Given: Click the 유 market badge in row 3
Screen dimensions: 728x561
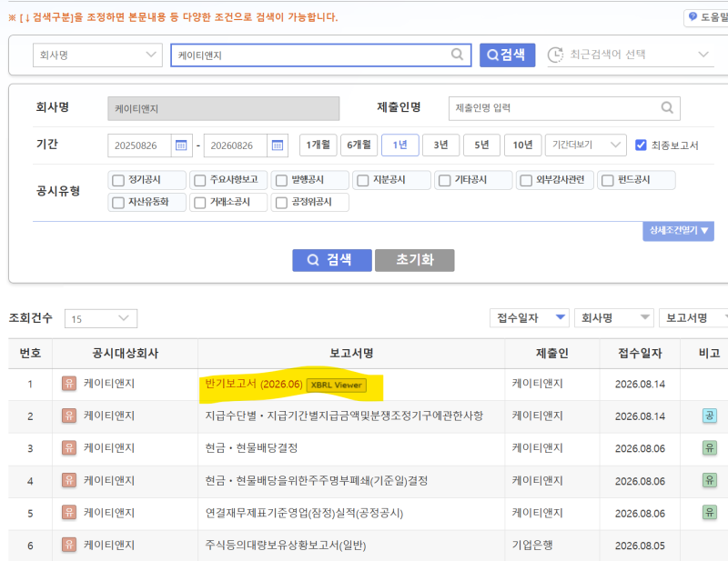Looking at the screenshot, I should (x=69, y=448).
